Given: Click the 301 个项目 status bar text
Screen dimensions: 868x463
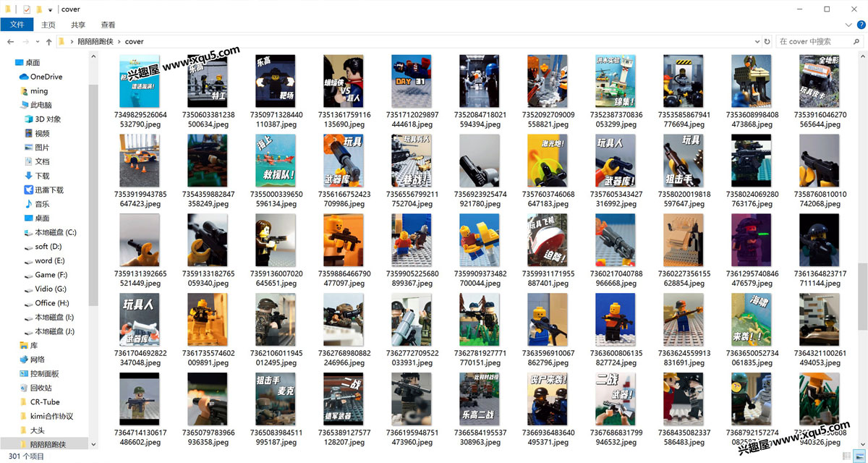Looking at the screenshot, I should click(26, 456).
